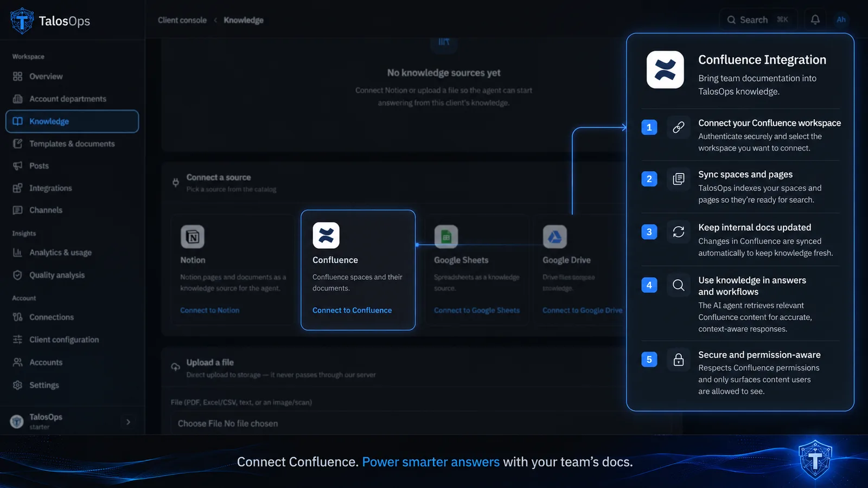Click the Quality analysis shield icon
This screenshot has width=868, height=488.
click(x=18, y=275)
